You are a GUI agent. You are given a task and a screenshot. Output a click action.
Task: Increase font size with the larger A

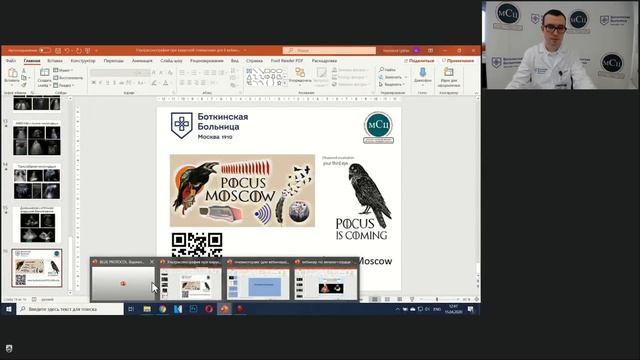tap(154, 73)
